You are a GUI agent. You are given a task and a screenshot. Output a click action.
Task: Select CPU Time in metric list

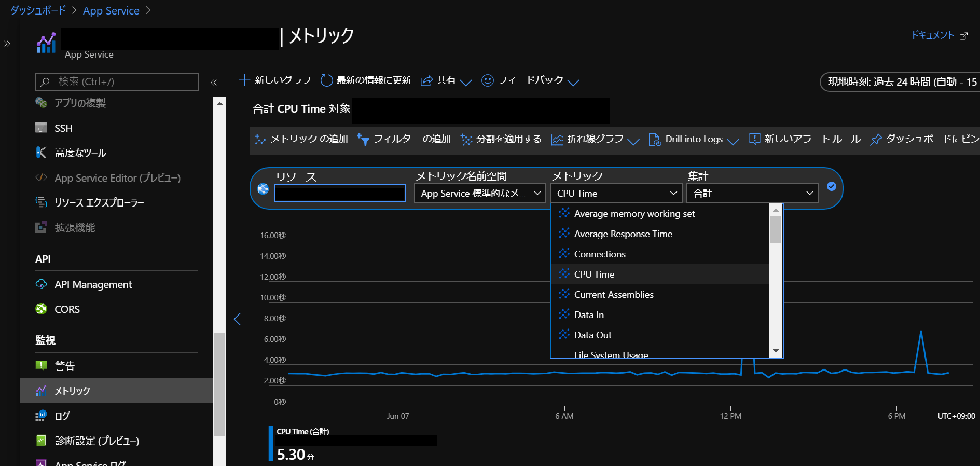(660, 274)
